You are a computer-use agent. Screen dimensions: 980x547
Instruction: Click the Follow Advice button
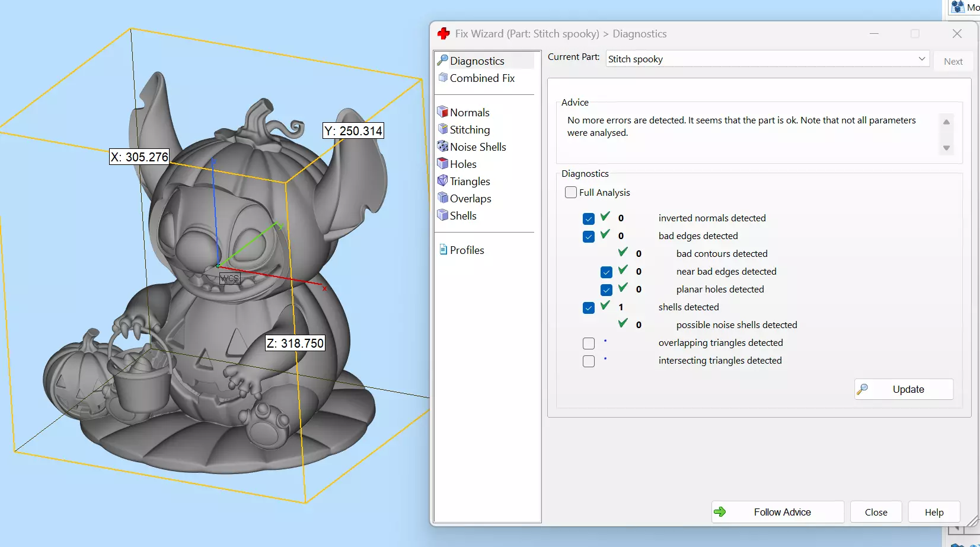tap(777, 512)
